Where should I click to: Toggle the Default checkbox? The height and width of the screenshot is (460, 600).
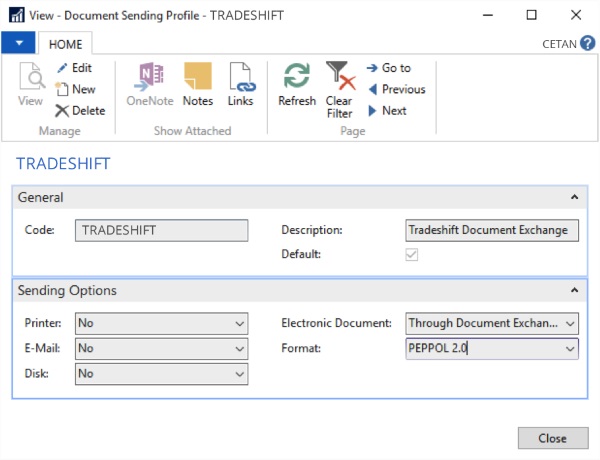tap(412, 254)
